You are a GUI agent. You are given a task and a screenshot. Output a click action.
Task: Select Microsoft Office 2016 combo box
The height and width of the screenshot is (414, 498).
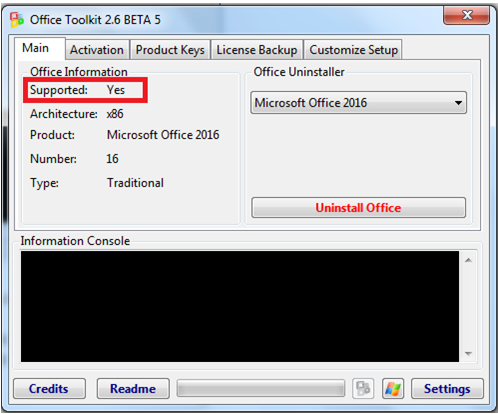click(x=358, y=103)
